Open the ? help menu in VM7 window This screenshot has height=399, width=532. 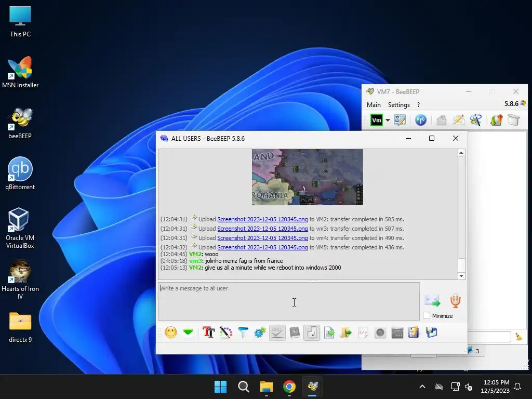click(418, 105)
